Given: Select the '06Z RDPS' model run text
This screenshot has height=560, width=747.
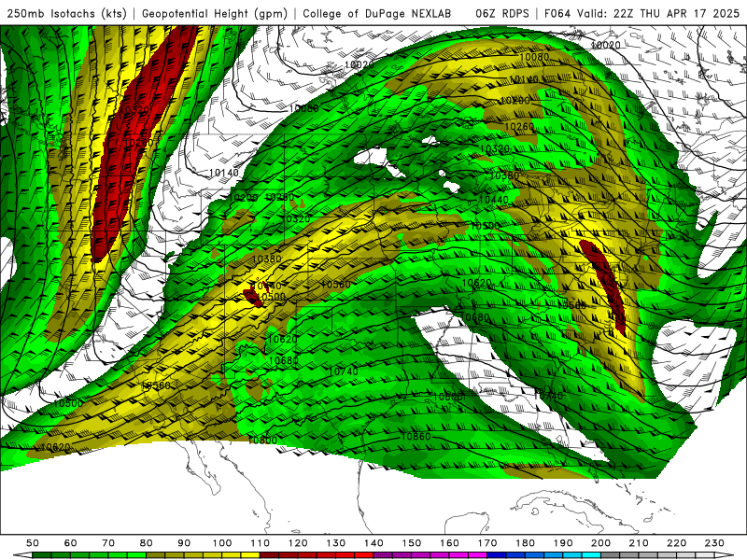Looking at the screenshot, I should click(x=502, y=13).
